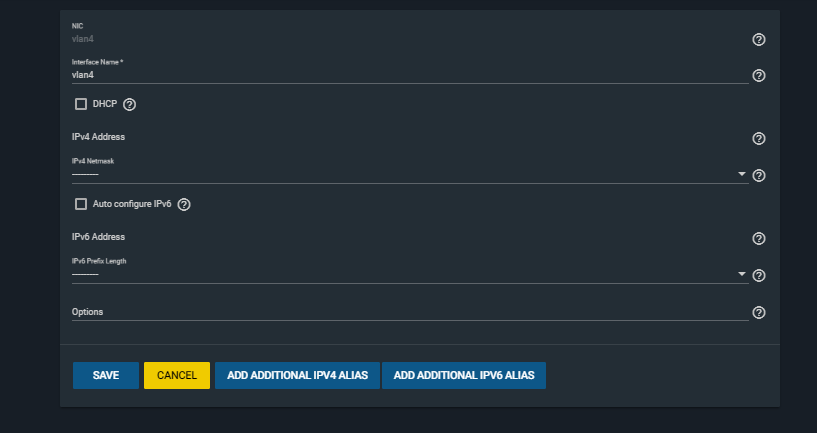Image resolution: width=817 pixels, height=433 pixels.
Task: Focus the Interface Name text field
Action: click(x=400, y=74)
